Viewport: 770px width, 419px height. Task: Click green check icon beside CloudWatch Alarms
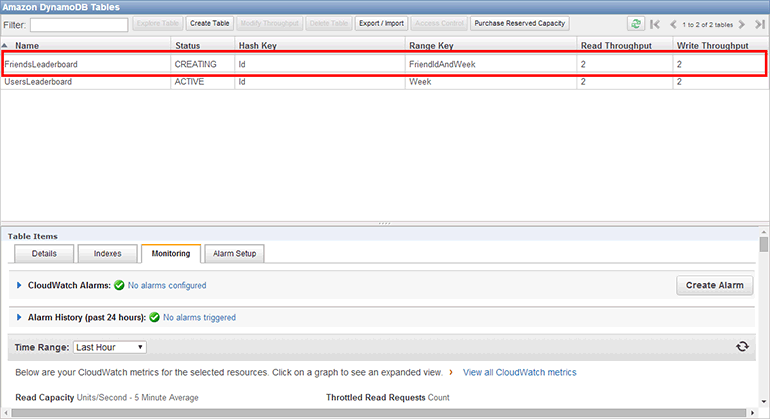pyautogui.click(x=119, y=285)
